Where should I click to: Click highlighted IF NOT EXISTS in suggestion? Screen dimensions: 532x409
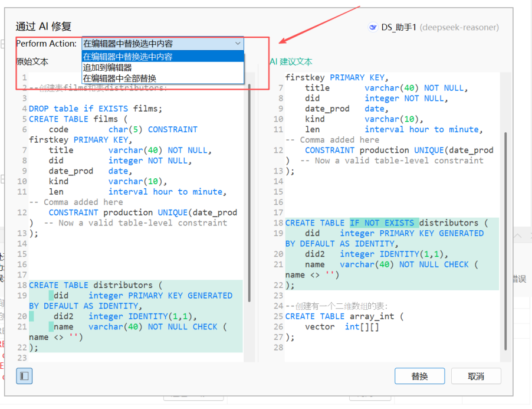tap(384, 223)
